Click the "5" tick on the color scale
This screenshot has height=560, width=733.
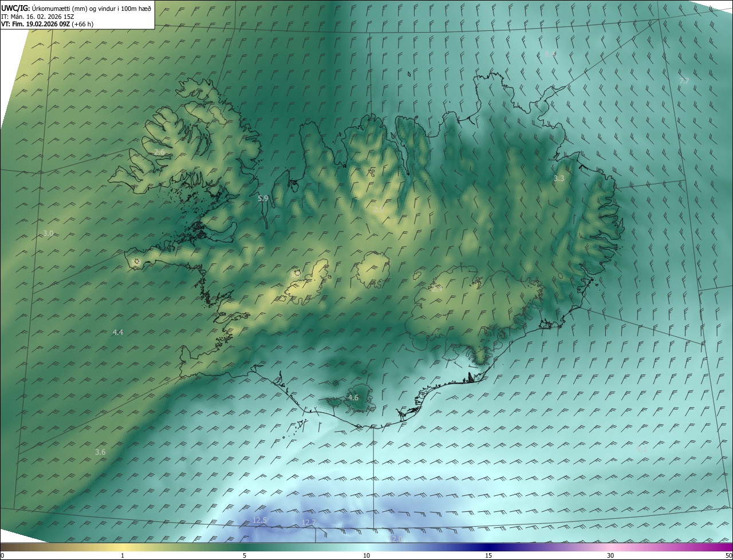[245, 555]
